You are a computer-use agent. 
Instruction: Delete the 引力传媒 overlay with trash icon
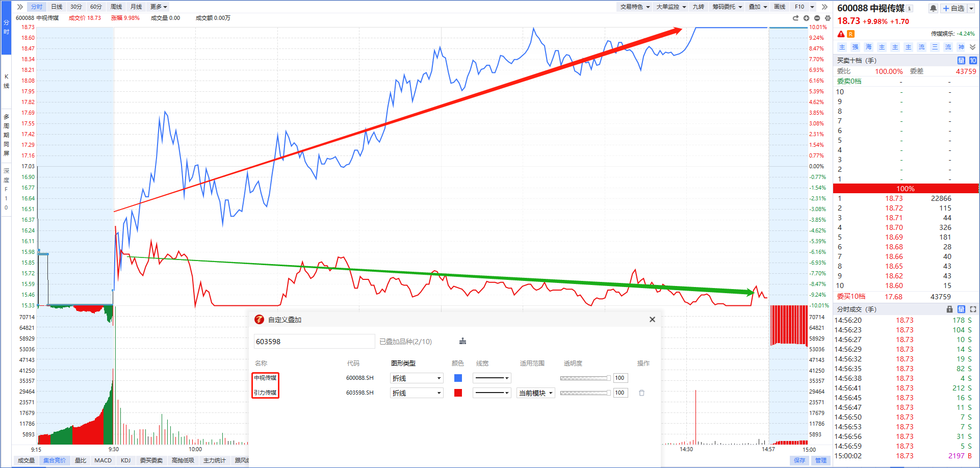[641, 393]
